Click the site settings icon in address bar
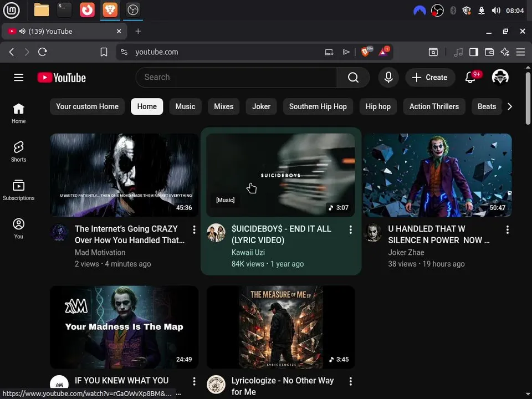Image resolution: width=532 pixels, height=399 pixels. (x=124, y=52)
